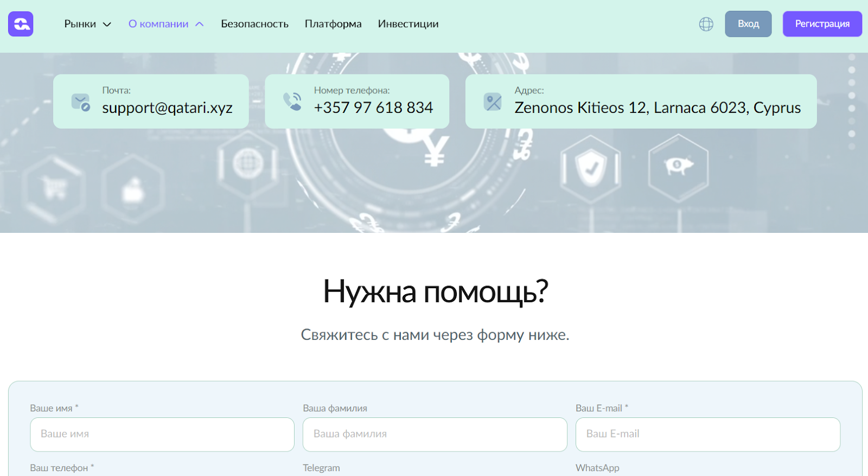Click the Zenonos Kitieos address text
This screenshot has height=476, width=868.
pos(658,107)
